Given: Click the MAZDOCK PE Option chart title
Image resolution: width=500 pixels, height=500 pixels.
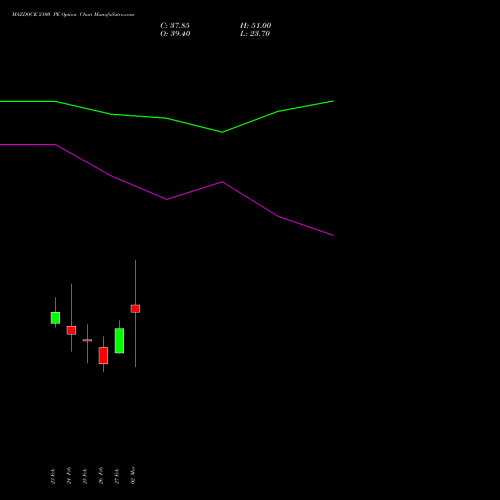Looking at the screenshot, I should [73, 15].
